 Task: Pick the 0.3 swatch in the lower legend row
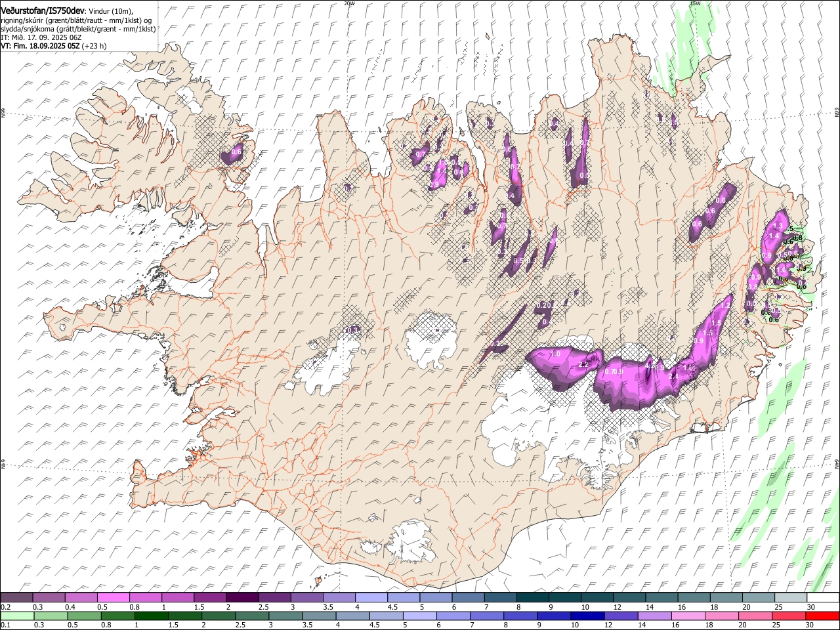tap(51, 616)
